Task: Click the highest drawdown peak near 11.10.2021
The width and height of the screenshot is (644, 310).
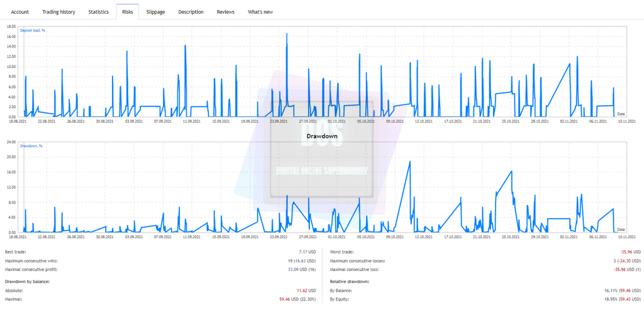Action: coord(409,162)
